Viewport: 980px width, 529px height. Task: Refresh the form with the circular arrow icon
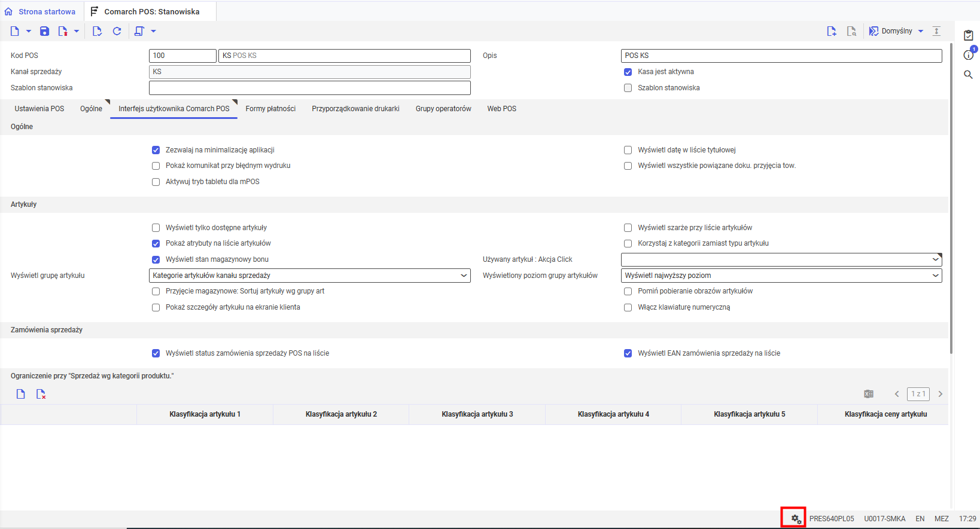point(117,31)
